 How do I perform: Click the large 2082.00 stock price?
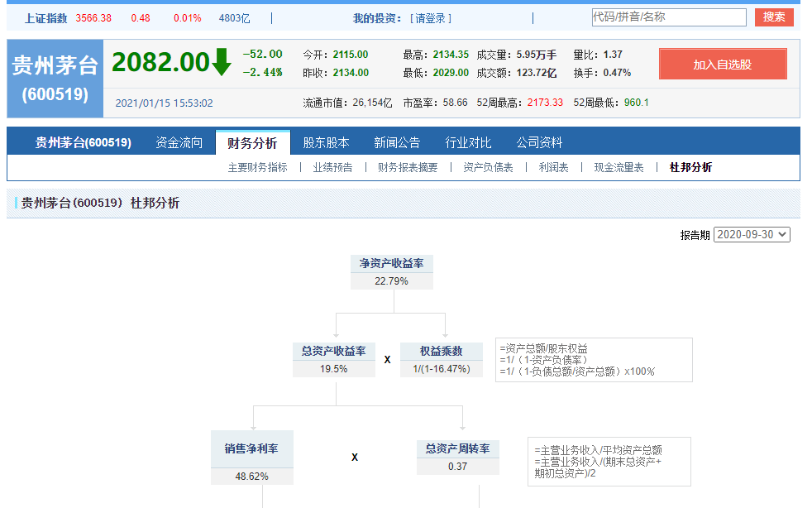(x=160, y=62)
